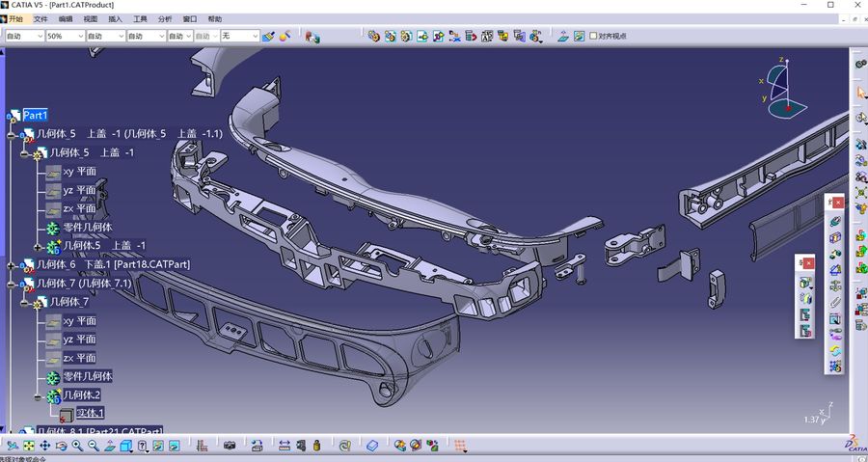Open the 窗口 menu
This screenshot has height=462, width=868.
click(190, 19)
